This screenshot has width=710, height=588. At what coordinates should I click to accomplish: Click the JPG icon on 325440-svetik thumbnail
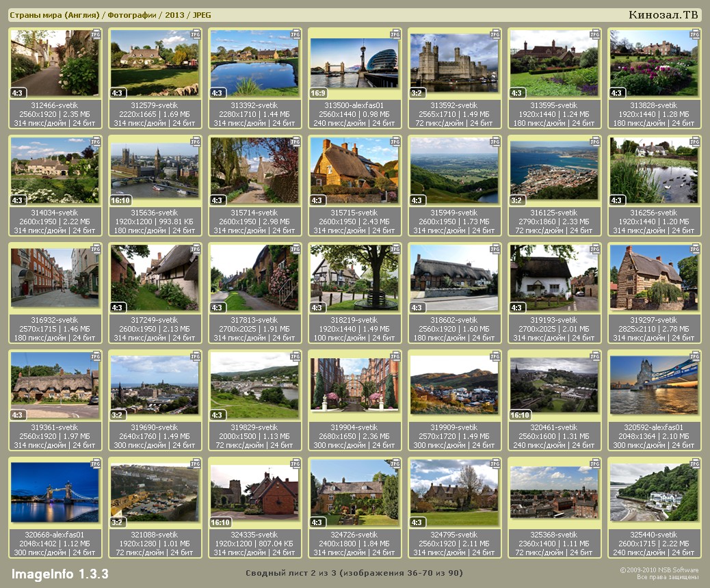pyautogui.click(x=694, y=464)
